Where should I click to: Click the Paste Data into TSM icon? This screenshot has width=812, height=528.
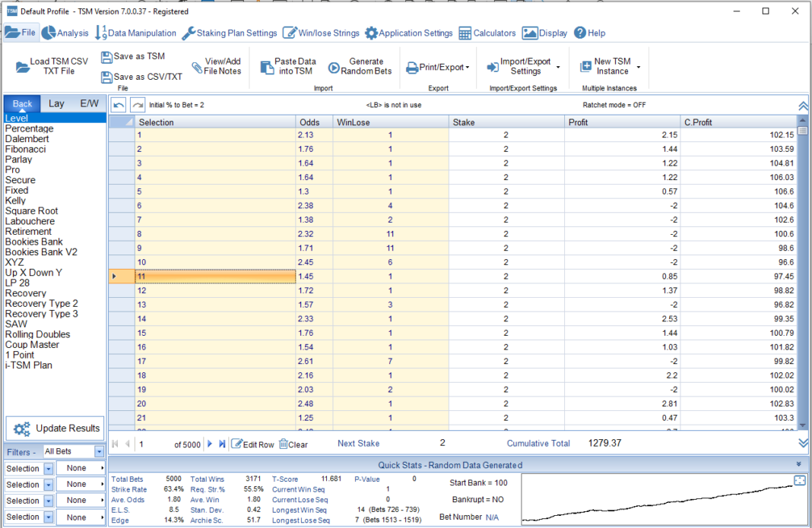coord(268,65)
